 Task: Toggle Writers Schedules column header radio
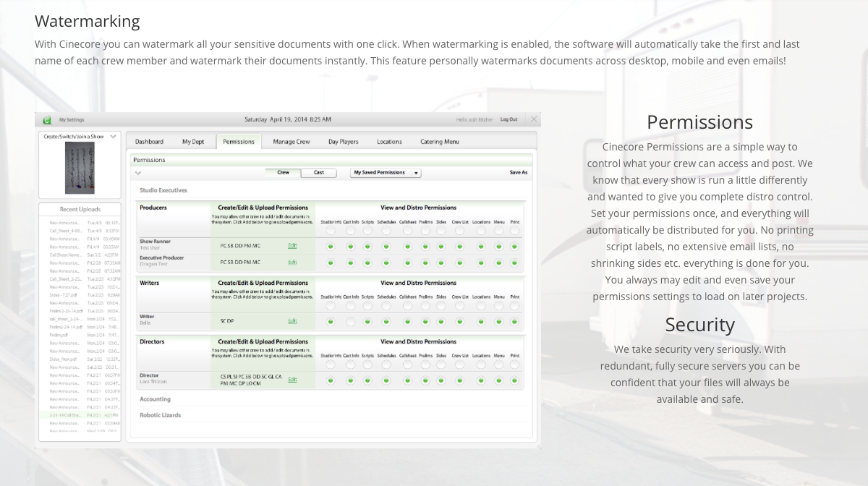pos(386,306)
